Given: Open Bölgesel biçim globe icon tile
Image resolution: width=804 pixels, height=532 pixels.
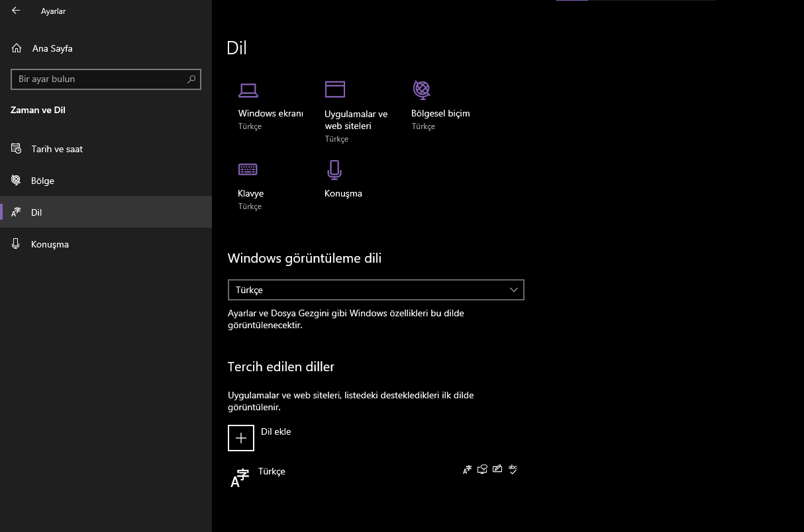Looking at the screenshot, I should (x=422, y=89).
